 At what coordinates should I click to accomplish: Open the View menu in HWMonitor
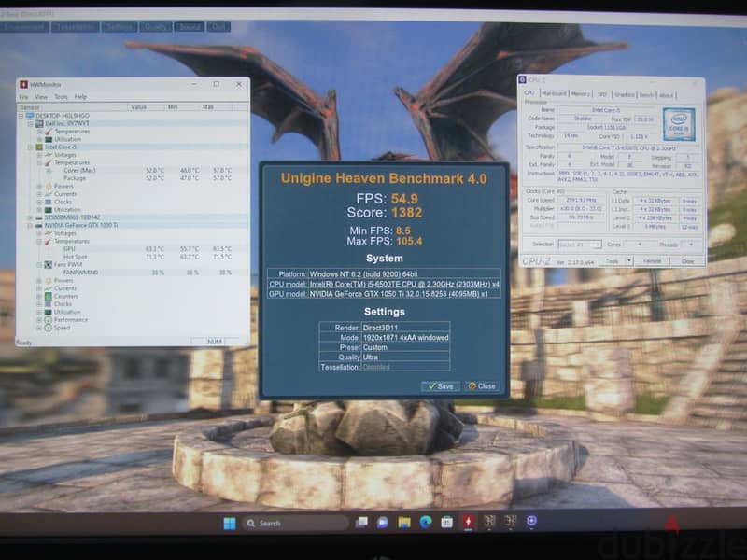[x=41, y=97]
